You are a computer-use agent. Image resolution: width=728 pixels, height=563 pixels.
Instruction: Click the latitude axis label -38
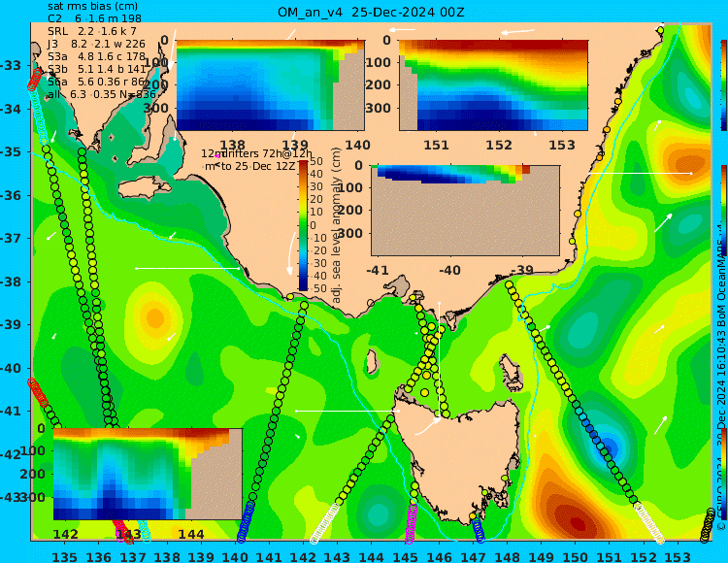11,281
